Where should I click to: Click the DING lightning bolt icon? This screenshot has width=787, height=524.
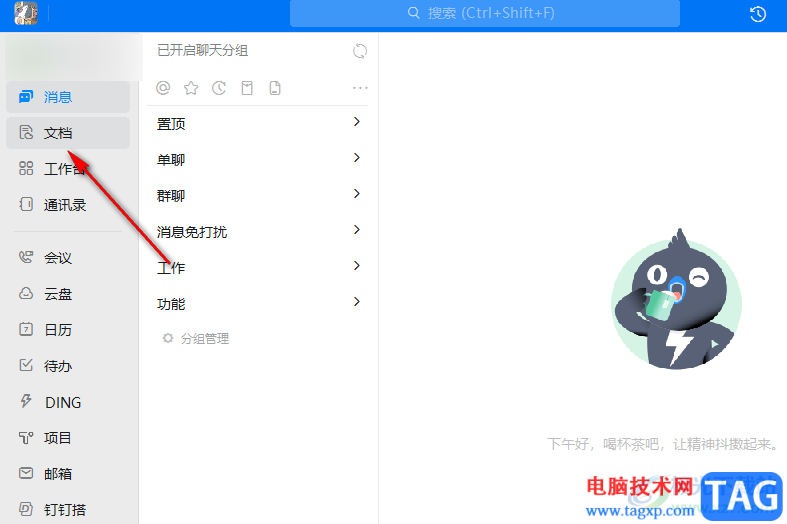[x=26, y=401]
